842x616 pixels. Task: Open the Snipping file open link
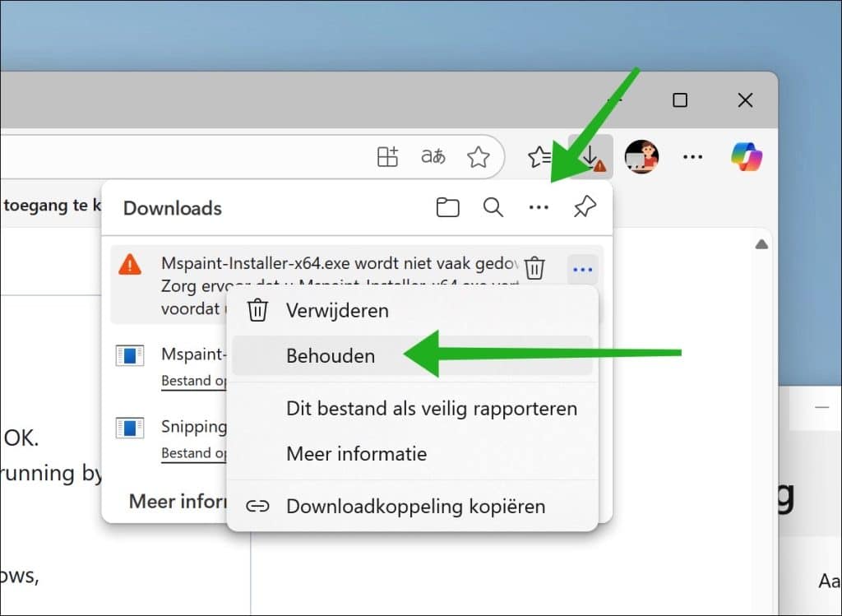(x=194, y=453)
